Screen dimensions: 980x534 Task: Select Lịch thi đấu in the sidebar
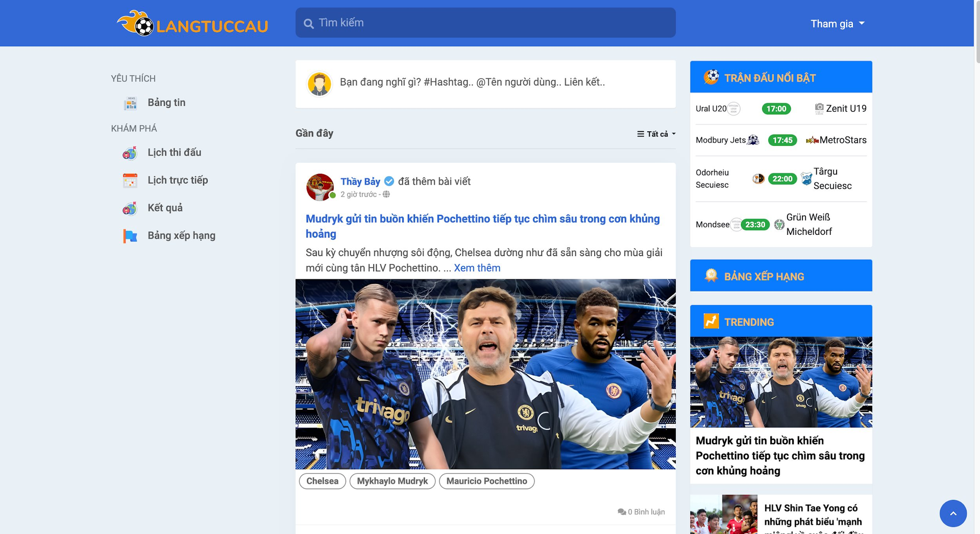(x=174, y=152)
